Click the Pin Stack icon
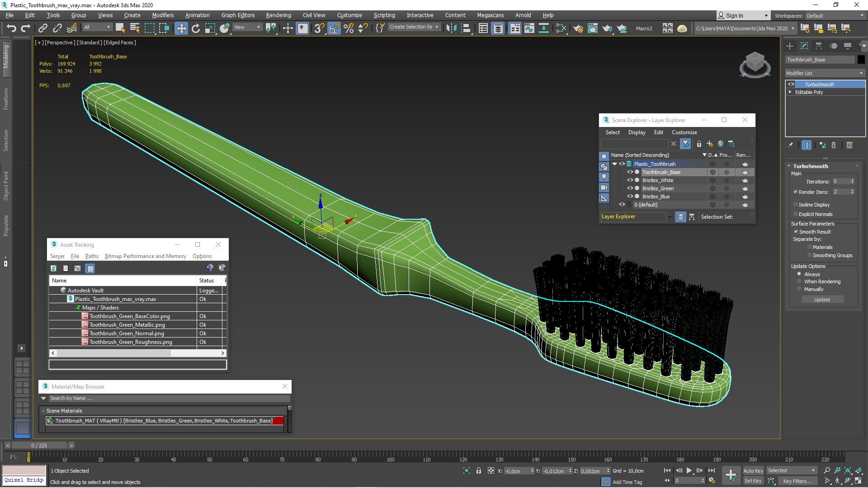868x488 pixels. click(790, 145)
